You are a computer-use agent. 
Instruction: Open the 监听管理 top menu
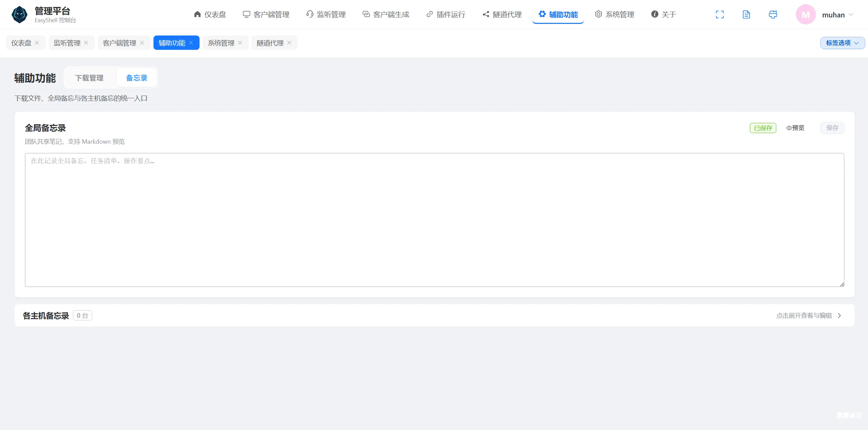coord(326,14)
